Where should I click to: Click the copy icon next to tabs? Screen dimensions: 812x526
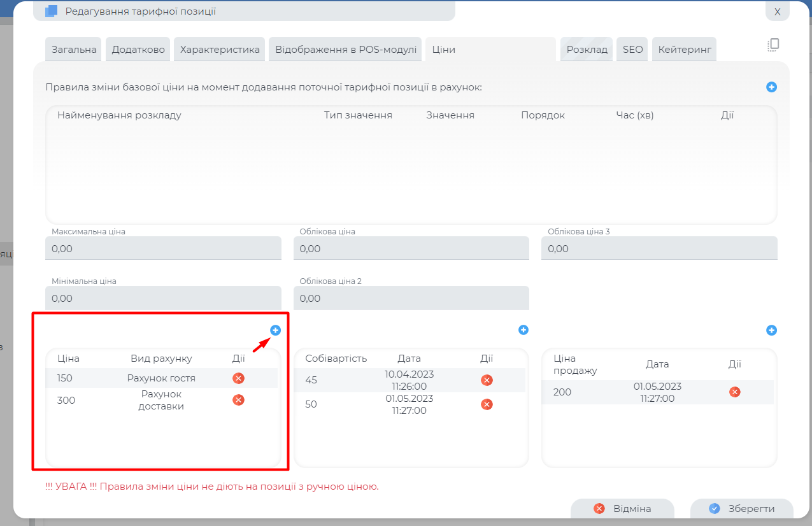(773, 45)
